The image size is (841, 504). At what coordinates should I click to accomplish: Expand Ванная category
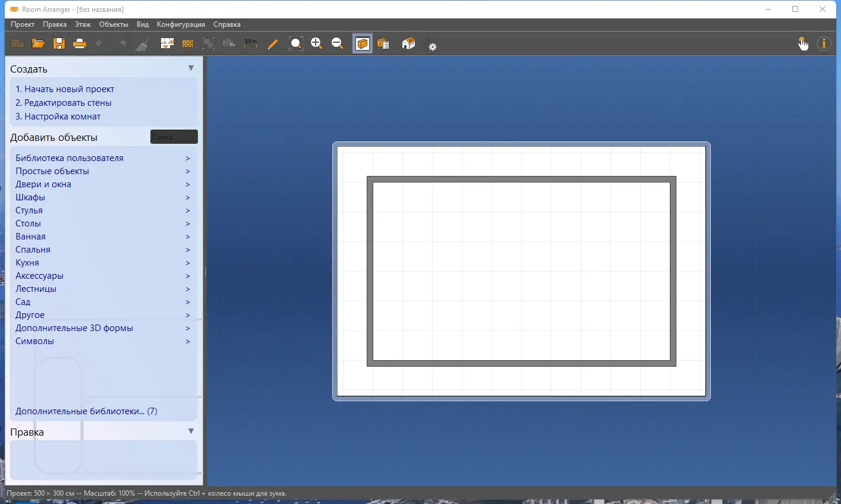tap(103, 237)
